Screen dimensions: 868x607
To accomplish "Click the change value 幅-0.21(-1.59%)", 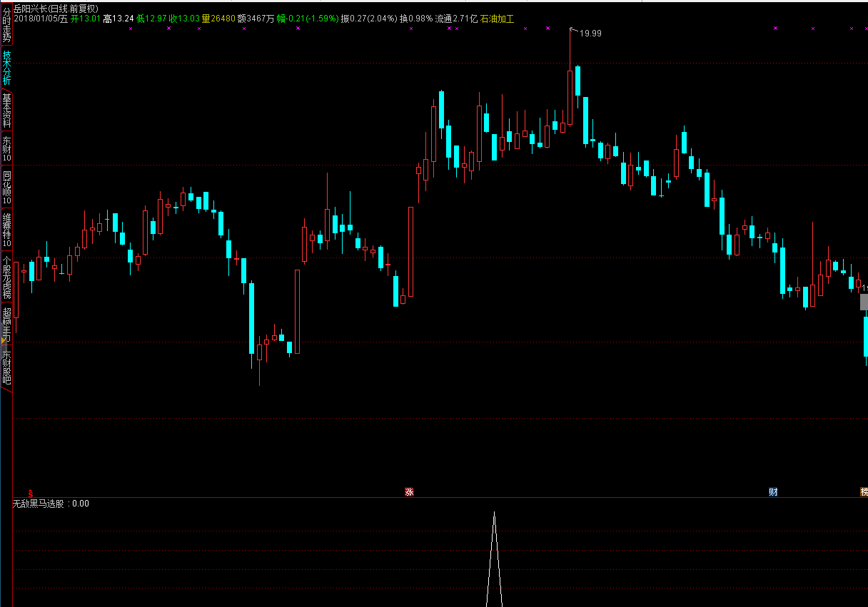I will (307, 19).
